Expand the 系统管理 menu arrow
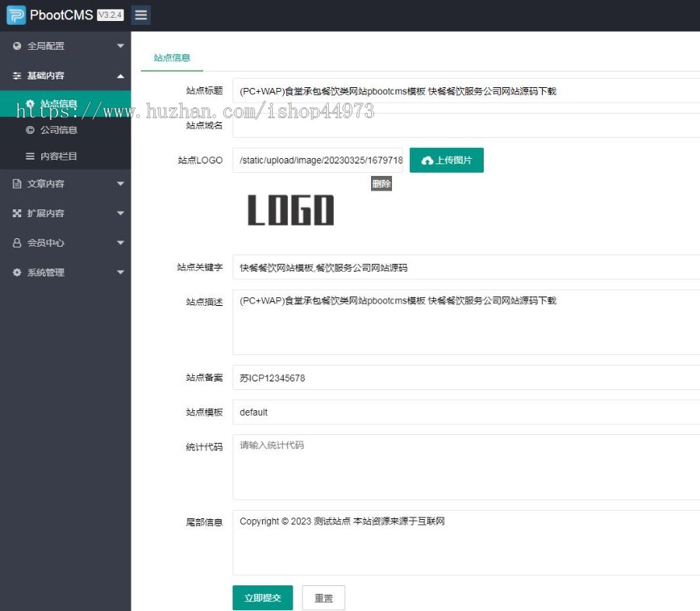The image size is (700, 611). coord(120,272)
